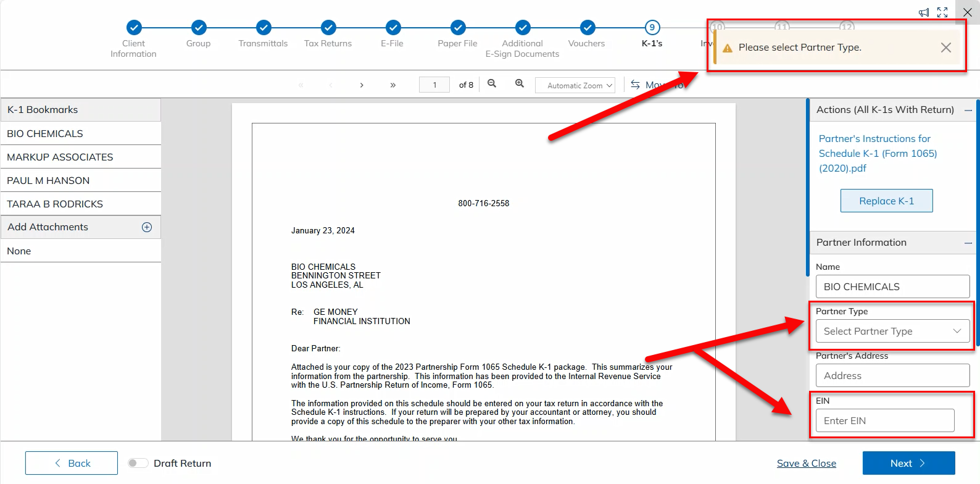Click the zoom out magnifier icon

(x=492, y=84)
